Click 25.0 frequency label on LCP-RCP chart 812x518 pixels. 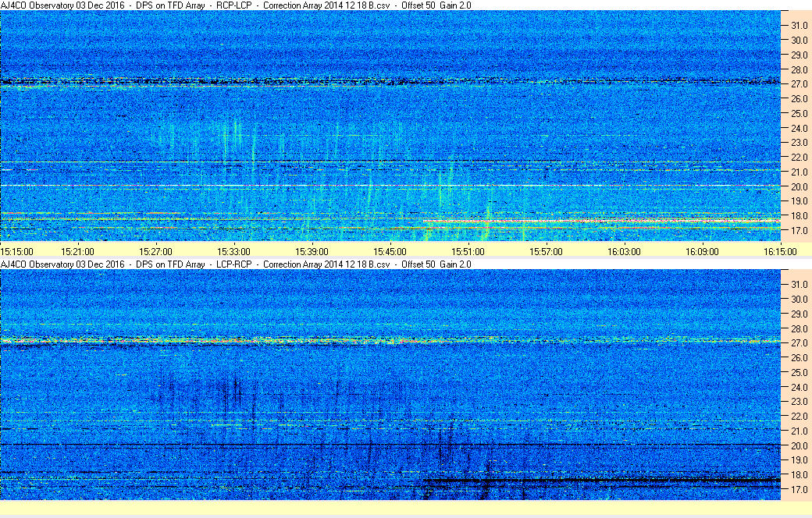pyautogui.click(x=799, y=373)
